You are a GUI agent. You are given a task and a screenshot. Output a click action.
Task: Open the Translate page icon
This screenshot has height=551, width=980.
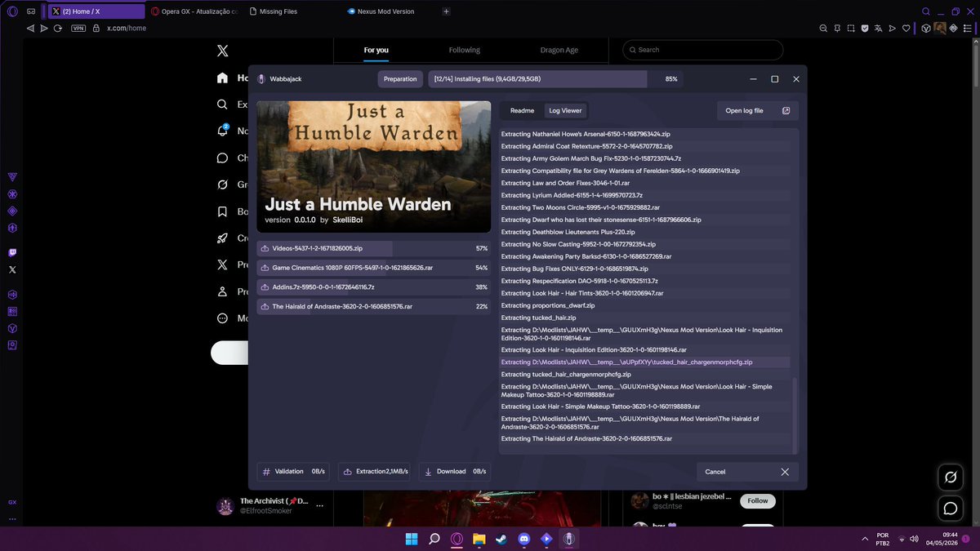(x=879, y=28)
